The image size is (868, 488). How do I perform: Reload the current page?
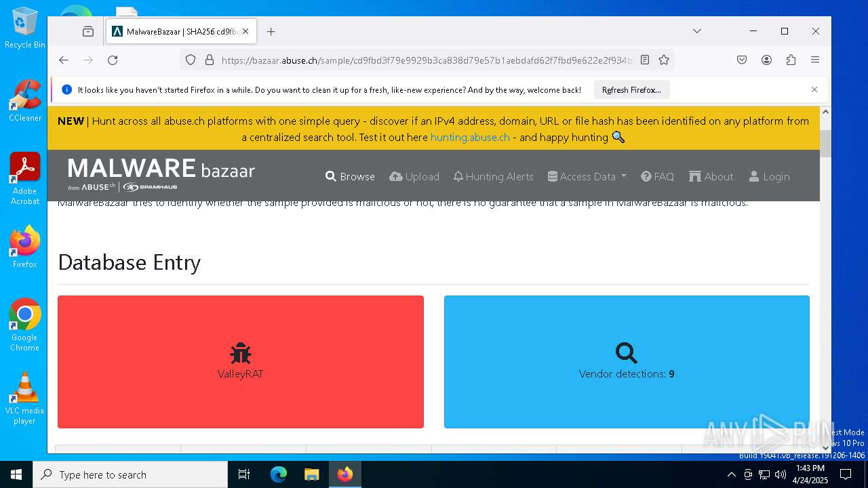point(113,60)
